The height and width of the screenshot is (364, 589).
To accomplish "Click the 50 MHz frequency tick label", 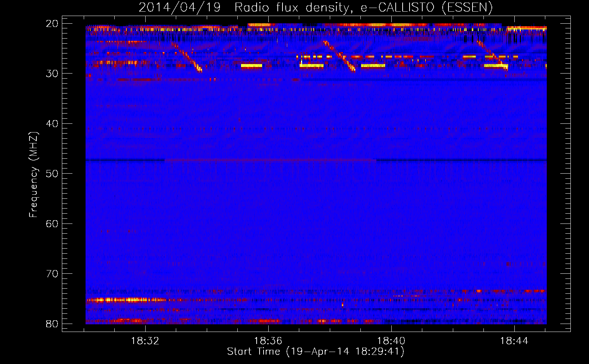I will tap(52, 174).
